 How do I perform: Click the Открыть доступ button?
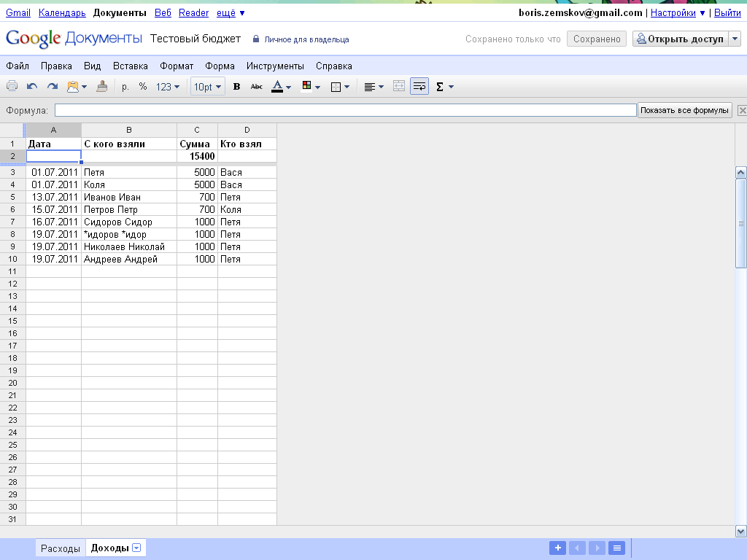click(680, 39)
